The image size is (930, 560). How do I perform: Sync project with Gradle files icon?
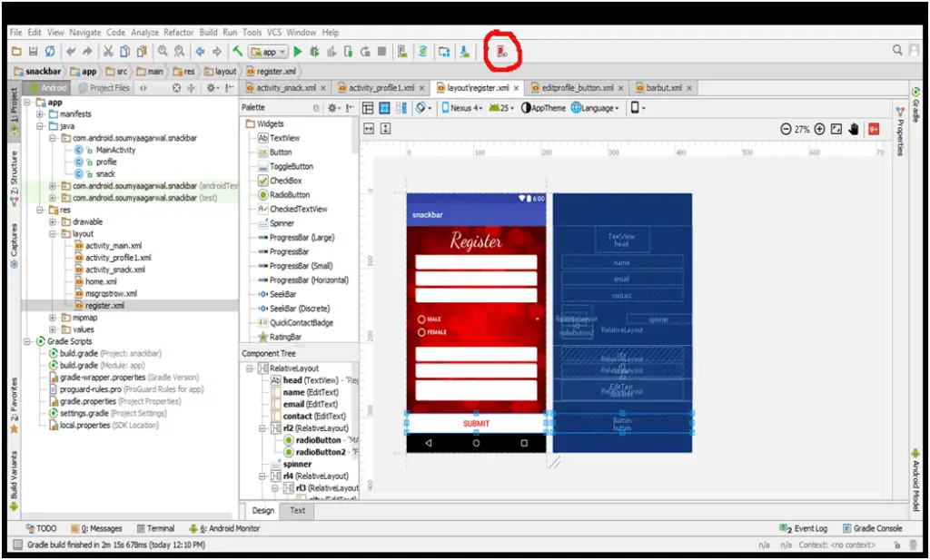pyautogui.click(x=421, y=51)
